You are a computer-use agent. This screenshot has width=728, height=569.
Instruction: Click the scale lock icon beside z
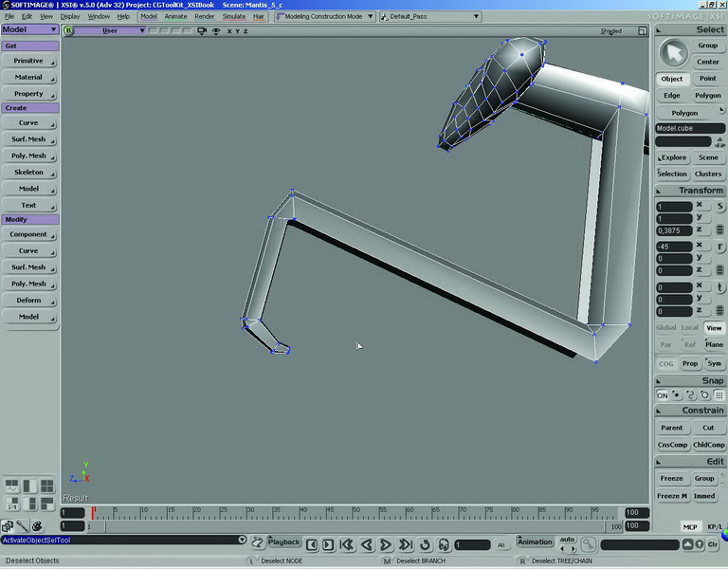719,229
